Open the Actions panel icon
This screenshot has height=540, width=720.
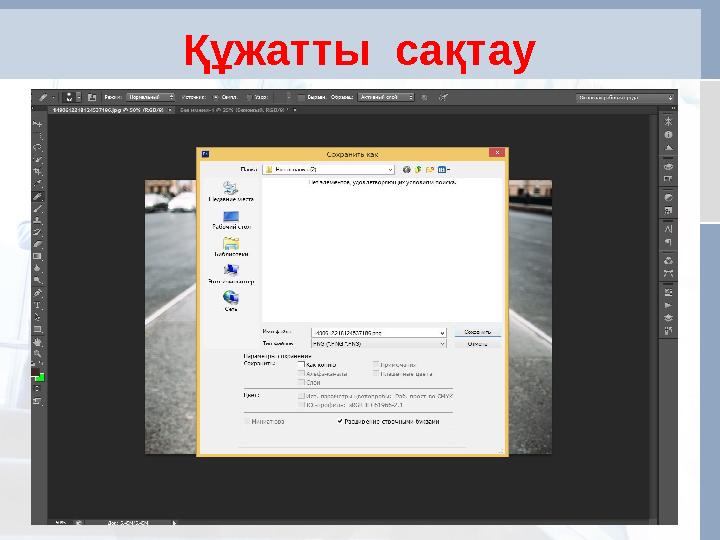coord(668,305)
